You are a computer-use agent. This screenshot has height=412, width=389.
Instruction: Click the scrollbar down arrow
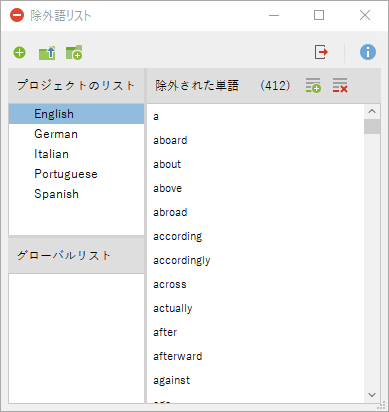click(x=372, y=395)
